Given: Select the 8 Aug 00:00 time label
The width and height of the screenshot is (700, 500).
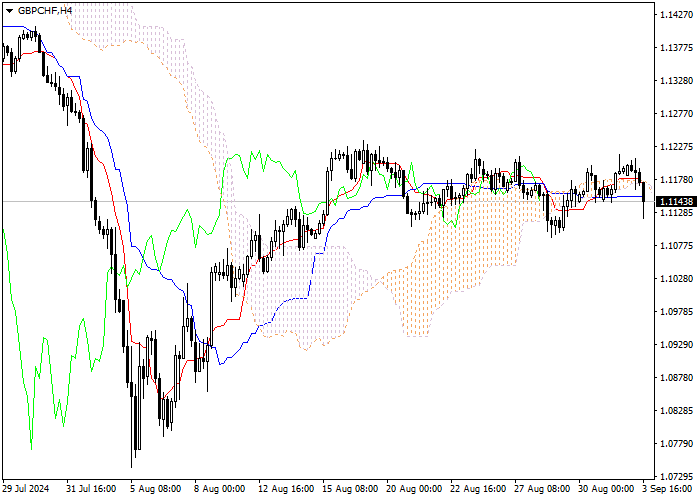Looking at the screenshot, I should (x=220, y=489).
